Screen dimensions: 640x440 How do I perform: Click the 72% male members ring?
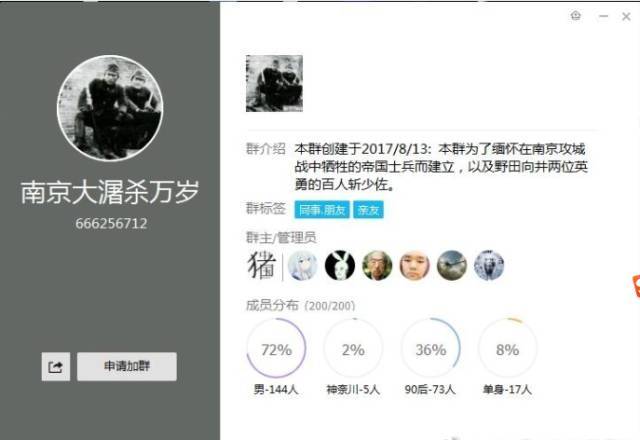point(276,348)
